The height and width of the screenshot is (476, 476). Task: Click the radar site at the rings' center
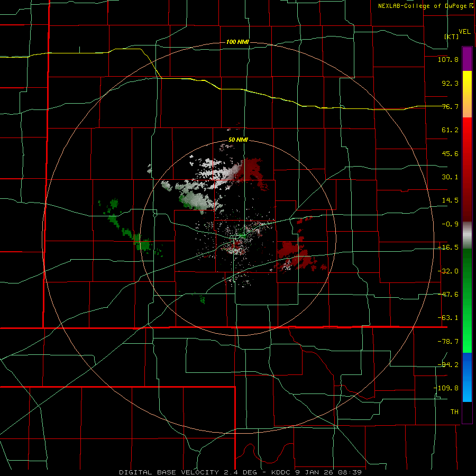coord(239,237)
